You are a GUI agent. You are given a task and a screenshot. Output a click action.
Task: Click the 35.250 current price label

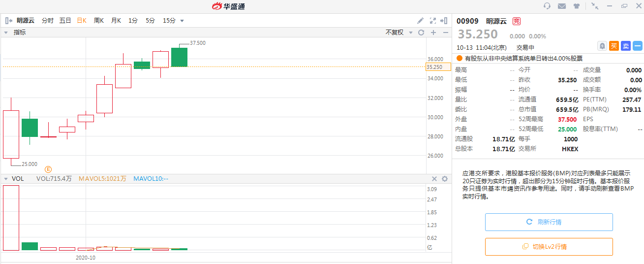click(478, 34)
